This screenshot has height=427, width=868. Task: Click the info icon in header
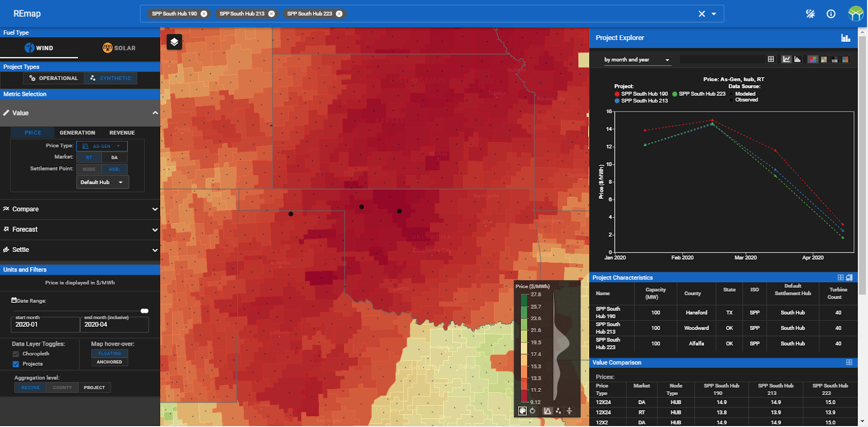click(831, 14)
